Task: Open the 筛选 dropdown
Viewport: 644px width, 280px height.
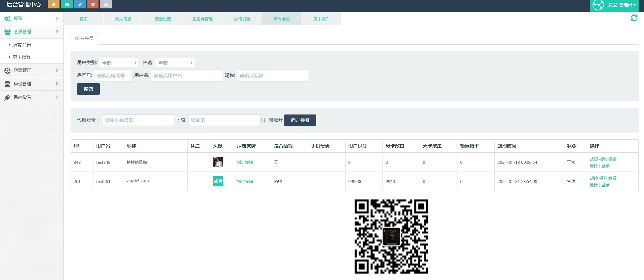Action: tap(175, 63)
